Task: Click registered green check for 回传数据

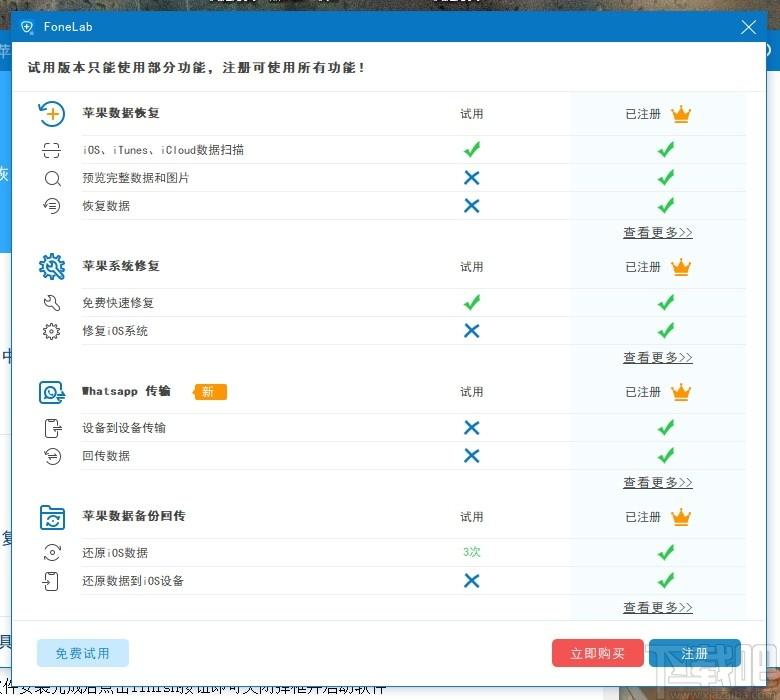Action: 666,455
